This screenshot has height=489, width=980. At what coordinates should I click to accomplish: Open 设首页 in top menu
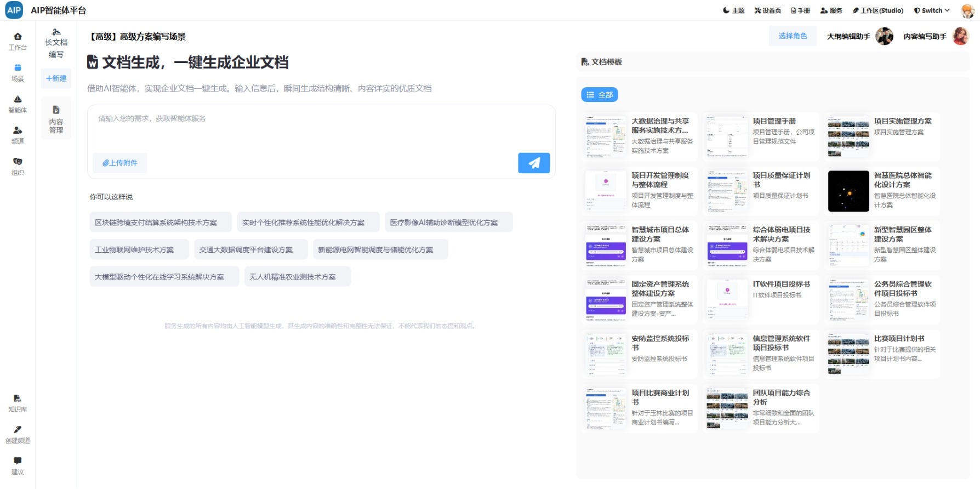(x=768, y=10)
